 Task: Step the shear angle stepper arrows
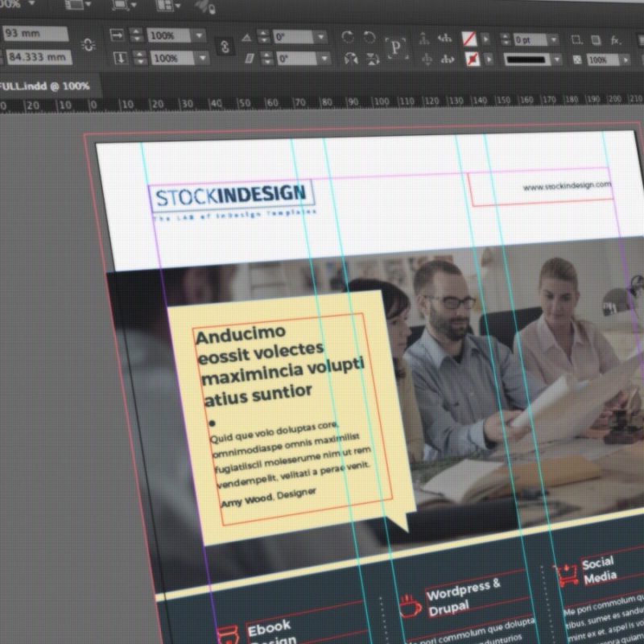266,58
